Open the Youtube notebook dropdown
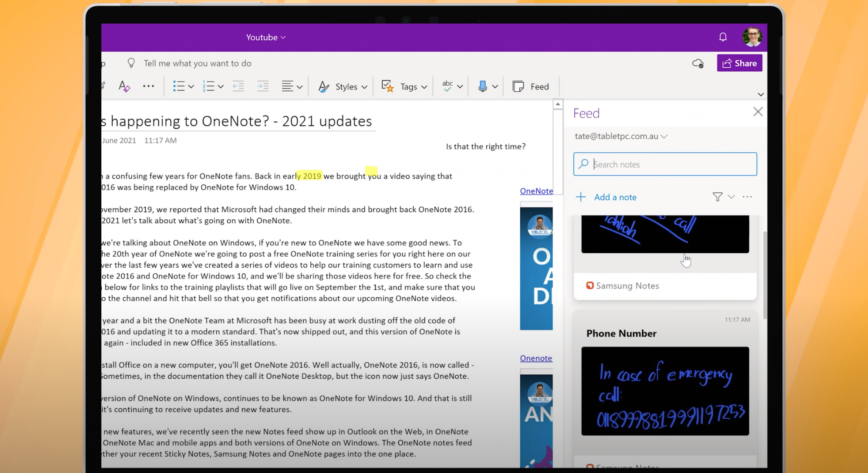The height and width of the screenshot is (473, 868). point(266,37)
